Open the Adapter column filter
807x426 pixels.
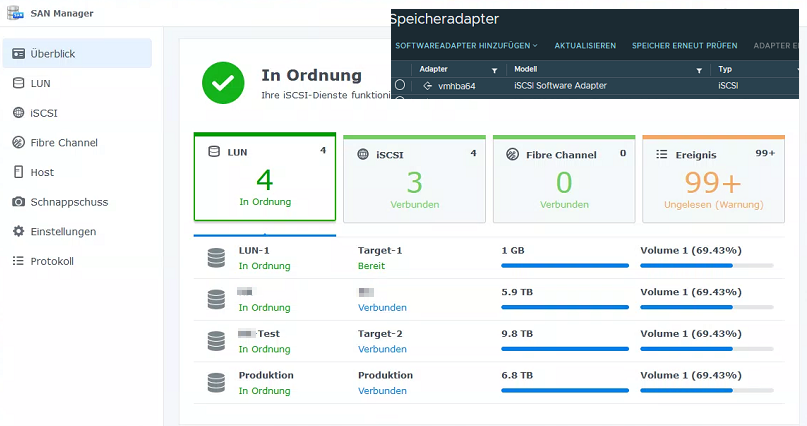pyautogui.click(x=494, y=70)
